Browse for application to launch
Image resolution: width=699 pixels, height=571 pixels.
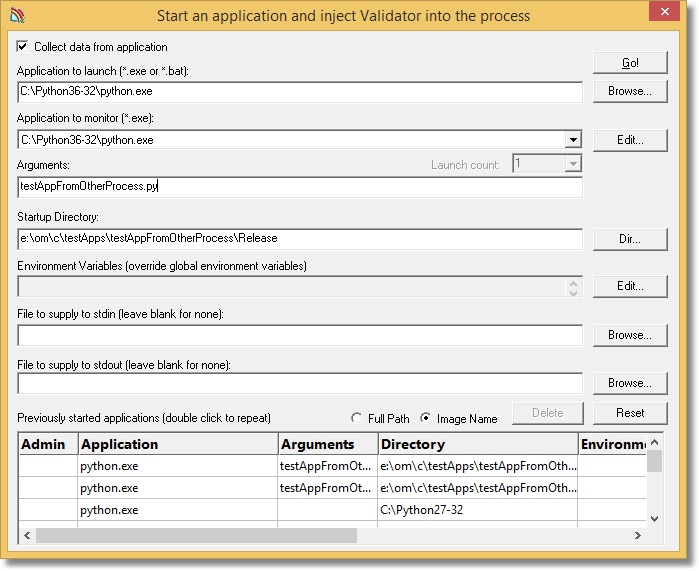630,91
